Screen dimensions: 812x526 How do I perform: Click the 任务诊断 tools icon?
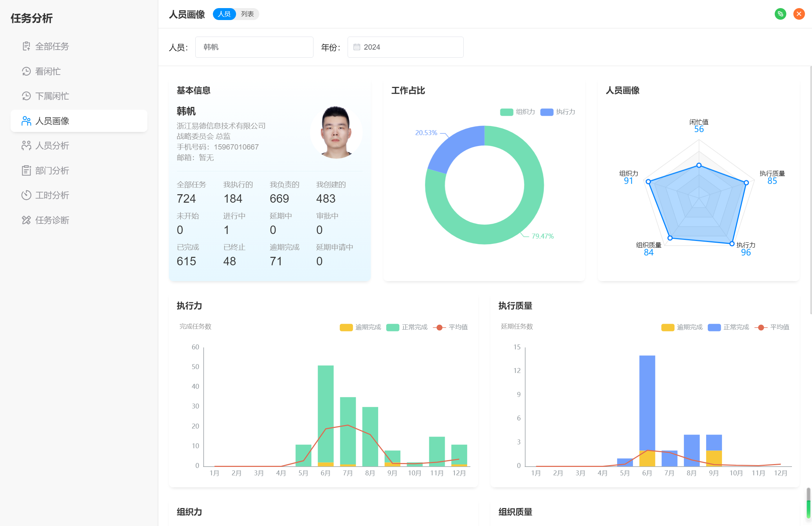tap(26, 220)
